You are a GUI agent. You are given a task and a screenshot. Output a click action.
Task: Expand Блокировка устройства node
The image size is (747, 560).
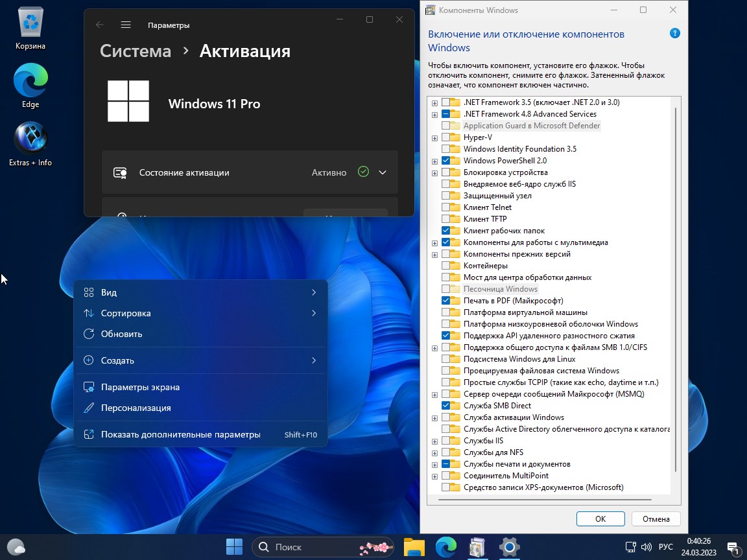[434, 173]
